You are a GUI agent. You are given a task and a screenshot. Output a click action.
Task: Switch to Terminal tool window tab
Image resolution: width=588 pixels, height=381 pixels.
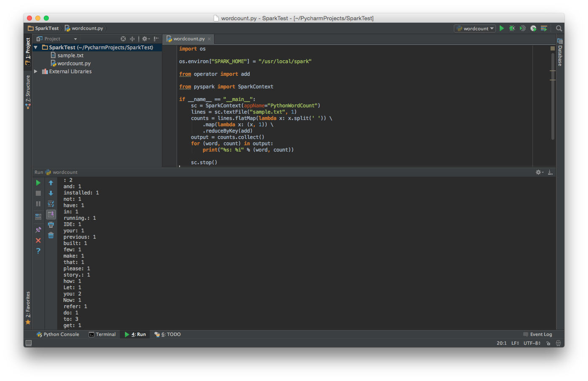(x=102, y=334)
